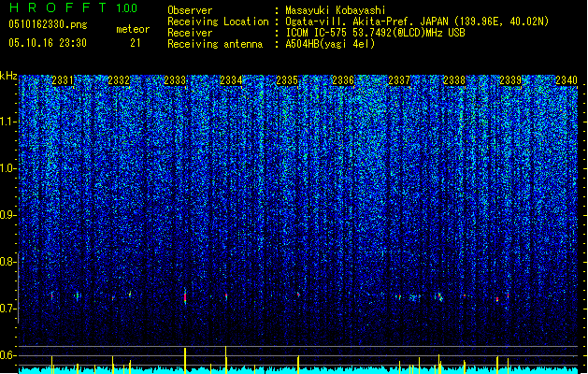Viewport: 588px width, 374px height.
Task: Click the meteor echo just before 2334
Action: [x=226, y=296]
